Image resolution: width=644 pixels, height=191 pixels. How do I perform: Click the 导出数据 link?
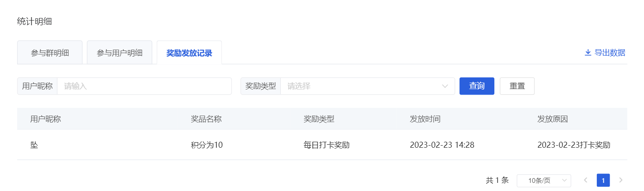click(605, 53)
